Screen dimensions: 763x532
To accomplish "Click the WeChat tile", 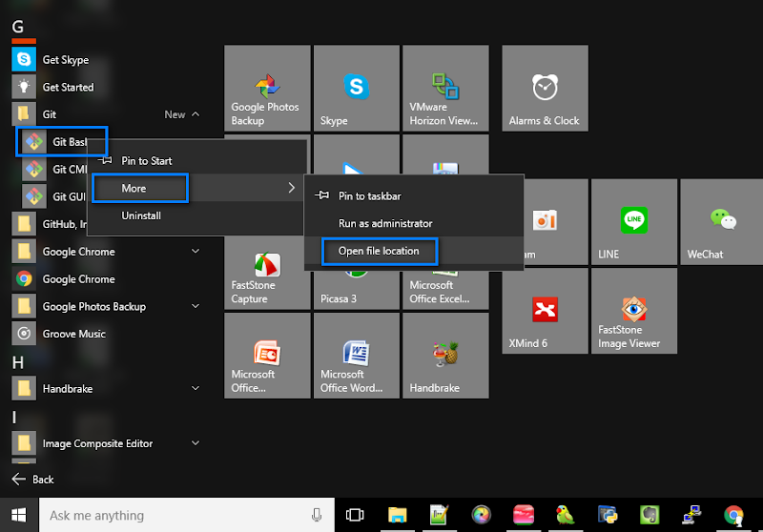I will tap(723, 222).
